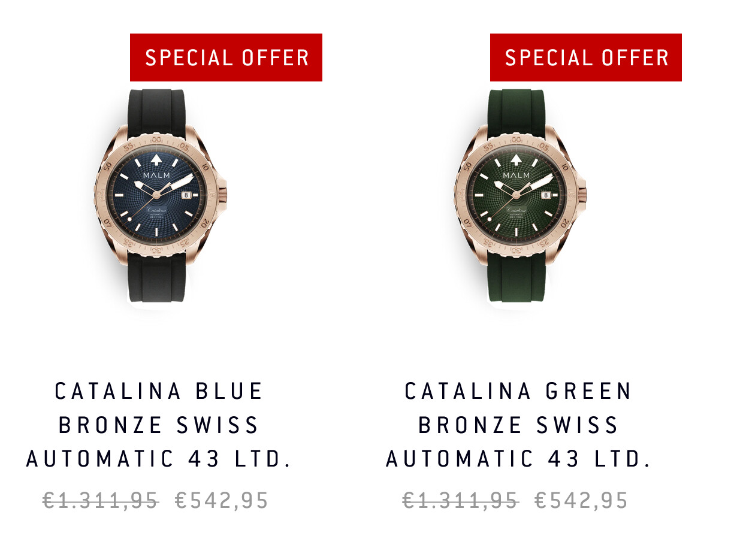Click the date window on the blue watch
The height and width of the screenshot is (560, 737).
186,195
